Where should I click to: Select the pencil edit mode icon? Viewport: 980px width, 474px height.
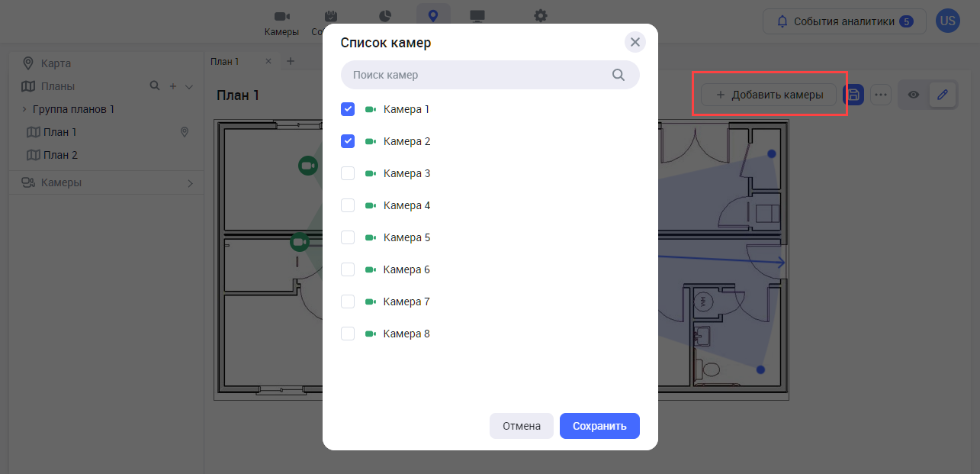click(943, 95)
